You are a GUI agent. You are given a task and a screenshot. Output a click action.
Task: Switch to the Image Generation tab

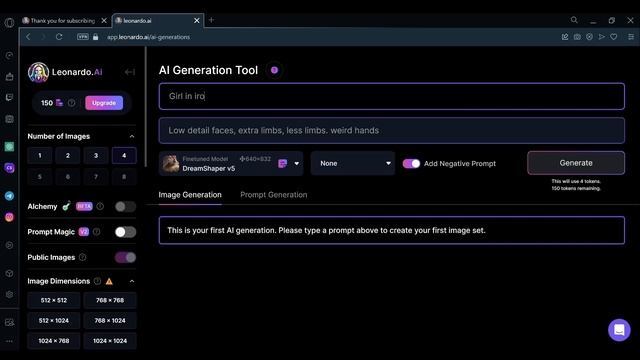(x=190, y=195)
